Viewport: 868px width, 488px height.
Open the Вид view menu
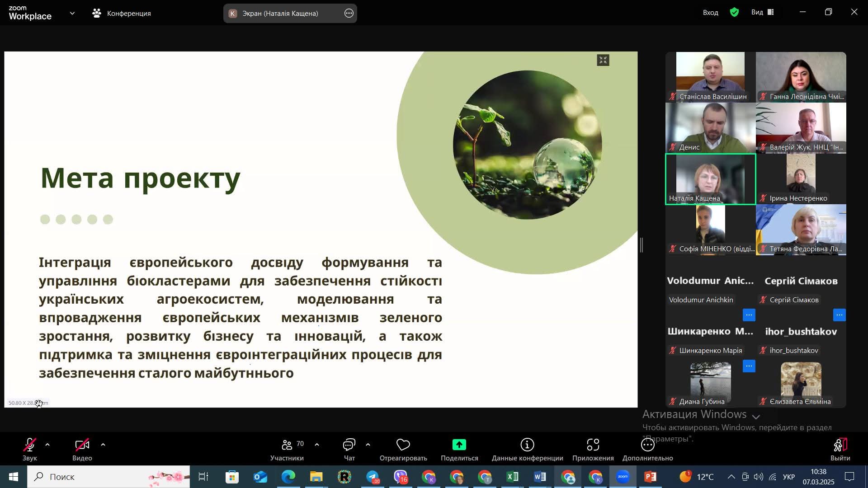pos(763,13)
